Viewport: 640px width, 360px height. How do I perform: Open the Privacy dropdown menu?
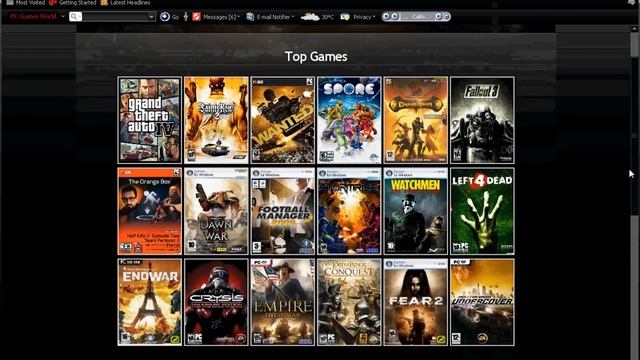coord(364,17)
